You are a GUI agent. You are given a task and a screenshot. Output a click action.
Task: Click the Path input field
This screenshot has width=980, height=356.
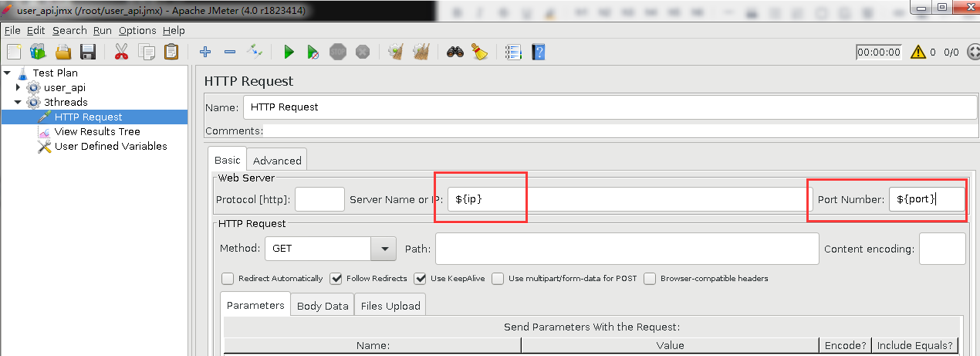tap(627, 249)
